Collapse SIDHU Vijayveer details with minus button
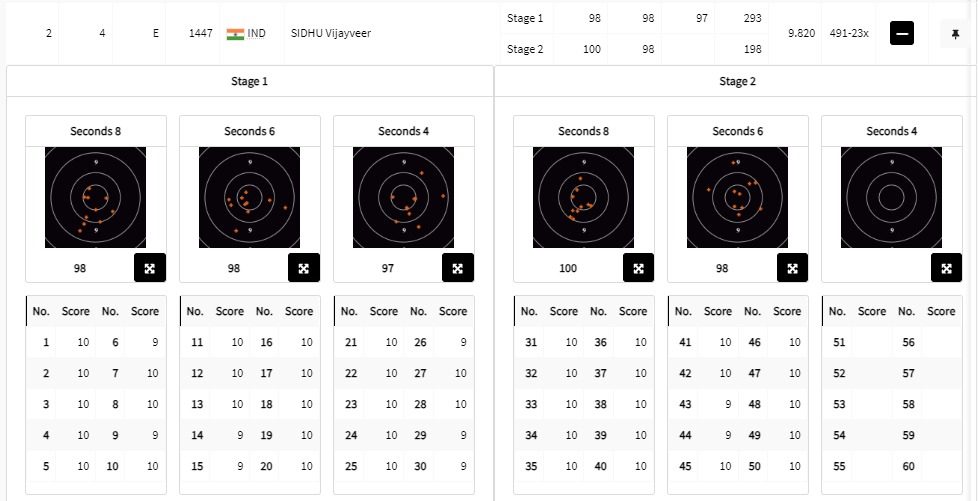The height and width of the screenshot is (501, 978). pyautogui.click(x=903, y=34)
